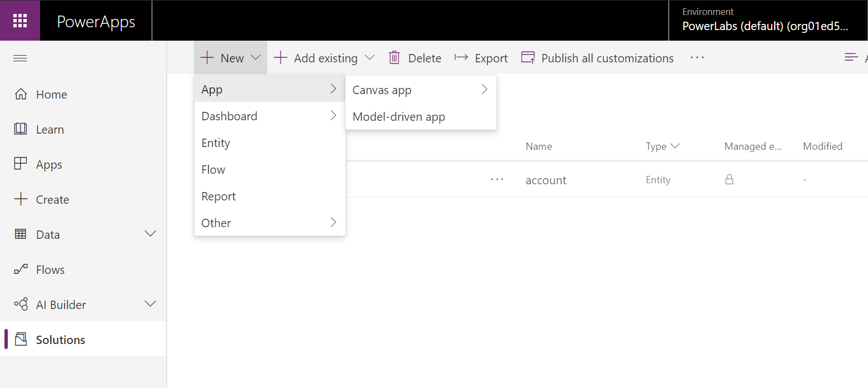
Task: Open the PowerApps waffle app launcher
Action: [19, 20]
